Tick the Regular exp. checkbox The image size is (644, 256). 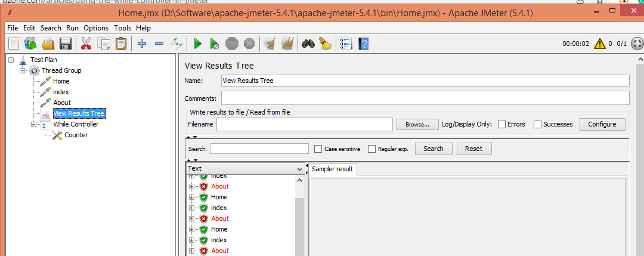pyautogui.click(x=371, y=149)
